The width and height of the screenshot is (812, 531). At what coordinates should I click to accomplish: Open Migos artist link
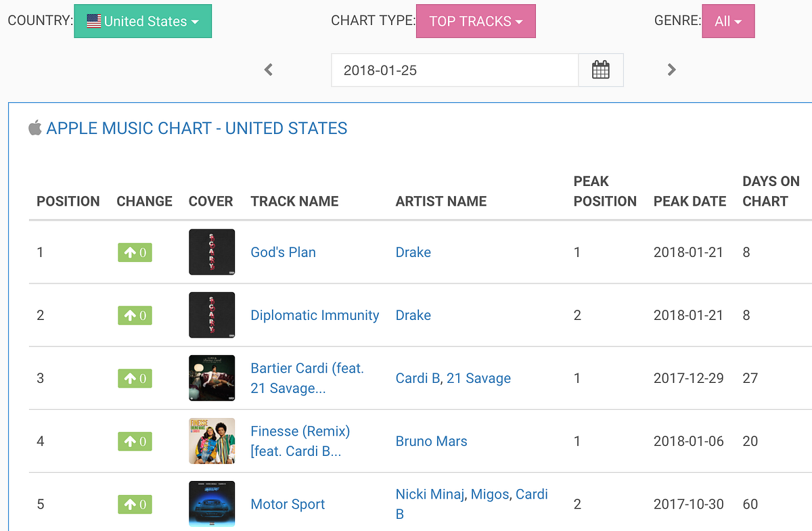coord(489,494)
